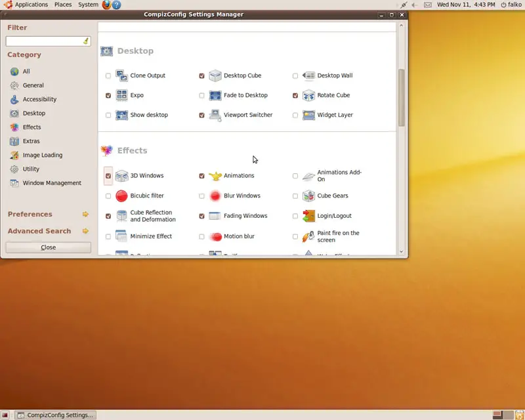Tick the Show desktop checkbox
Screen dimensions: 525x420
point(108,115)
